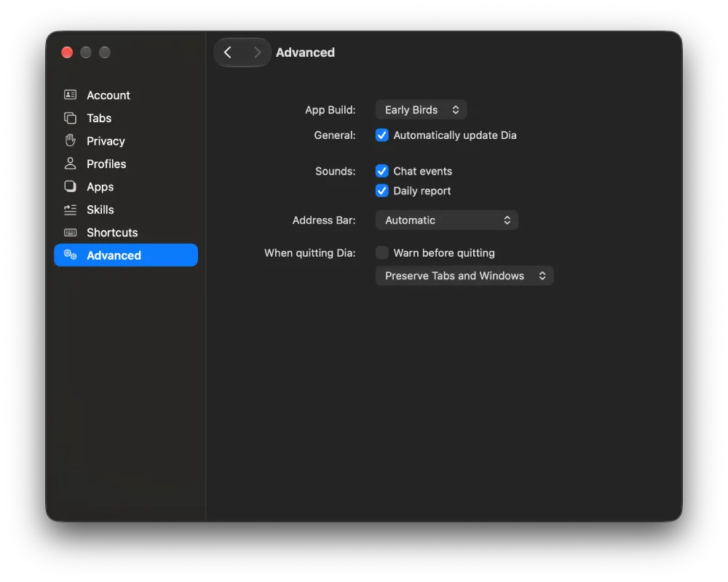The width and height of the screenshot is (728, 582).
Task: Click the Shortcuts keyboard icon
Action: pyautogui.click(x=70, y=232)
